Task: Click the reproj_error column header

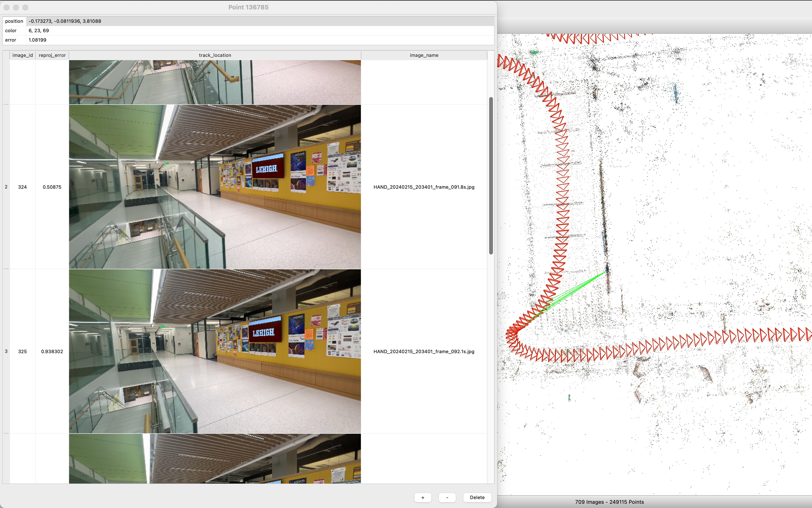Action: click(x=52, y=55)
